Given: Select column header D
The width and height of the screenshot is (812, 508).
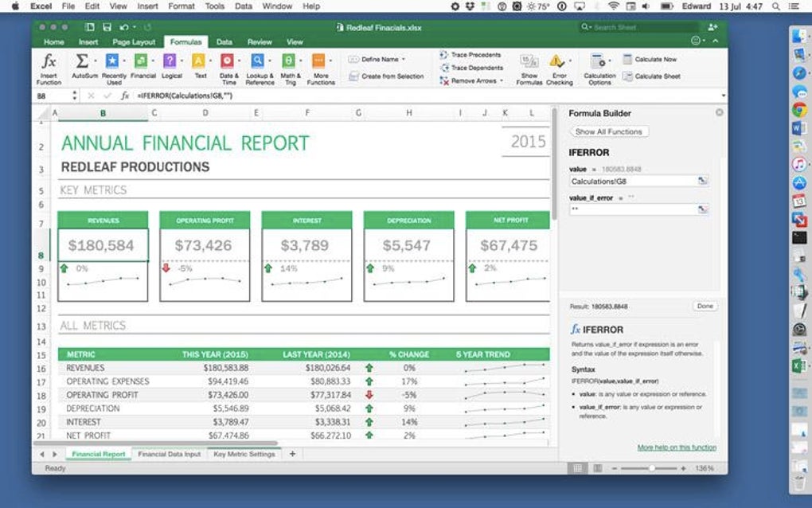Looking at the screenshot, I should 205,113.
